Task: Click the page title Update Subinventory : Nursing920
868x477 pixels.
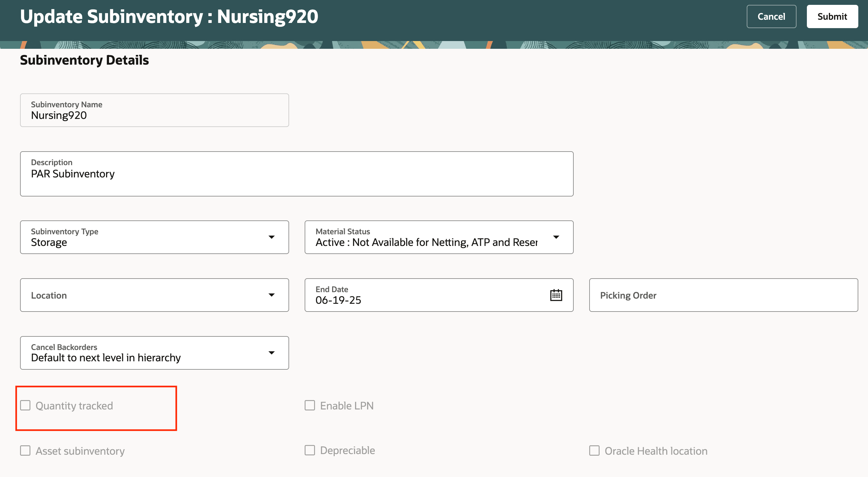Action: [169, 16]
